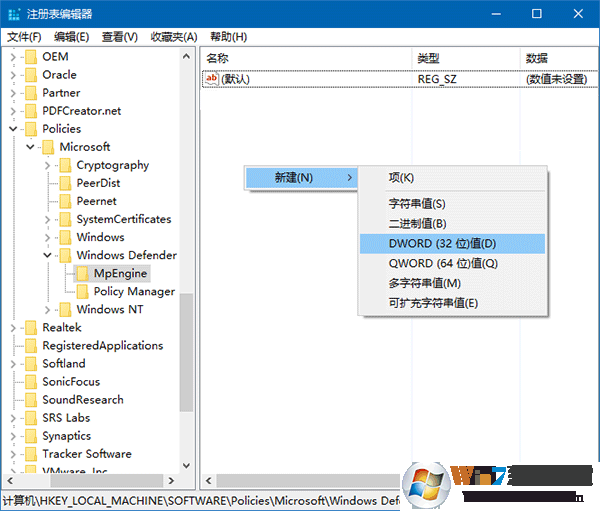Click the Policies folder icon
The width and height of the screenshot is (600, 511).
pyautogui.click(x=31, y=129)
